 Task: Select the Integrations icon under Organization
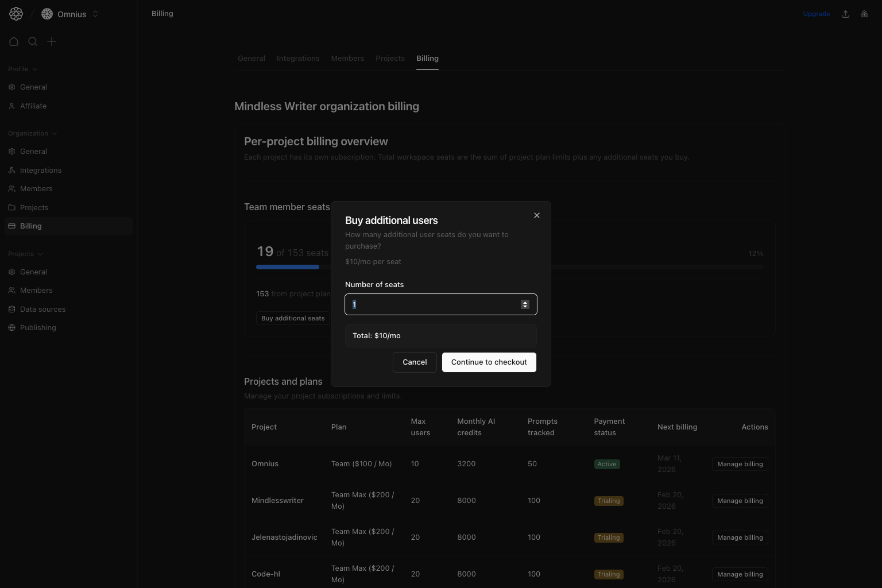point(12,170)
